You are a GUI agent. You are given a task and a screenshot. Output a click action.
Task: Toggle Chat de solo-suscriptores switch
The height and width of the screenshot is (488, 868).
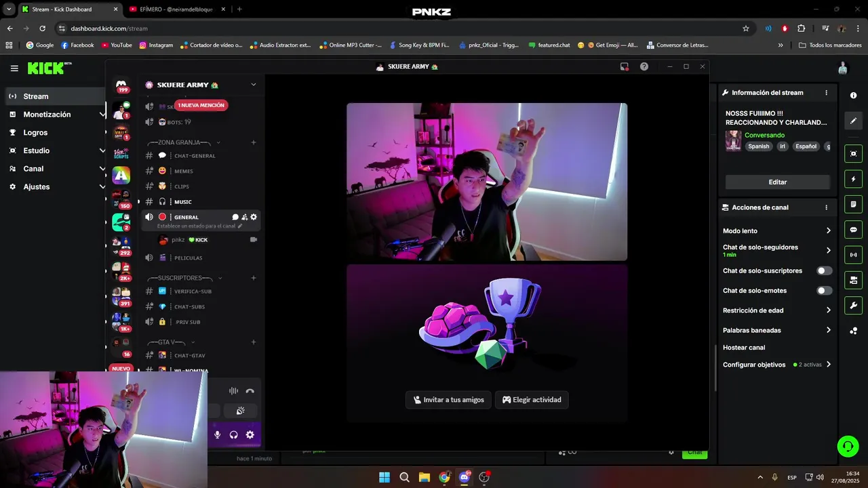click(824, 270)
